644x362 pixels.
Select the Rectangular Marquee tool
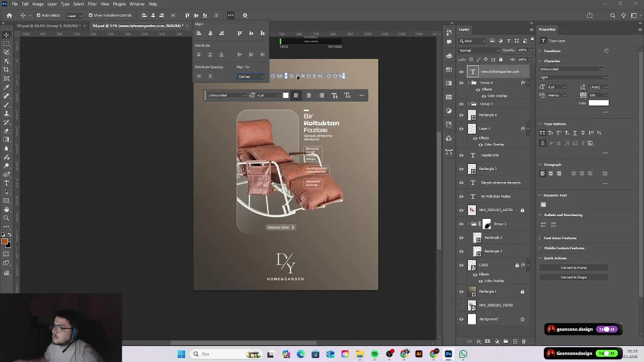pos(7,44)
